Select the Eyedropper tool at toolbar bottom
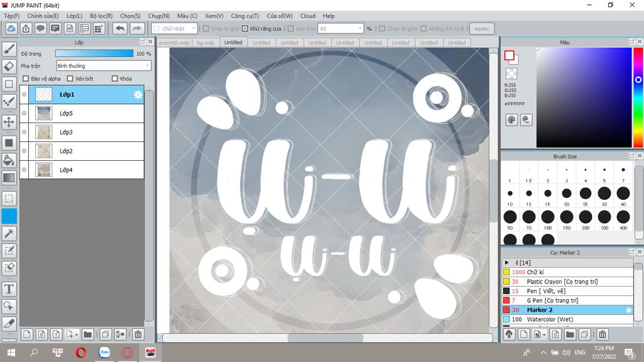This screenshot has height=362, width=644. pyautogui.click(x=9, y=324)
